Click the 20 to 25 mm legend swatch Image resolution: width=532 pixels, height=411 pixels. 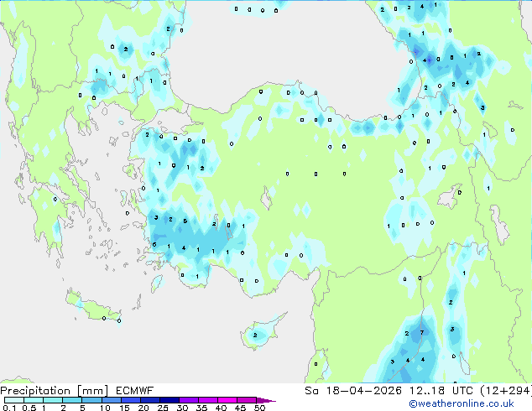pos(150,400)
